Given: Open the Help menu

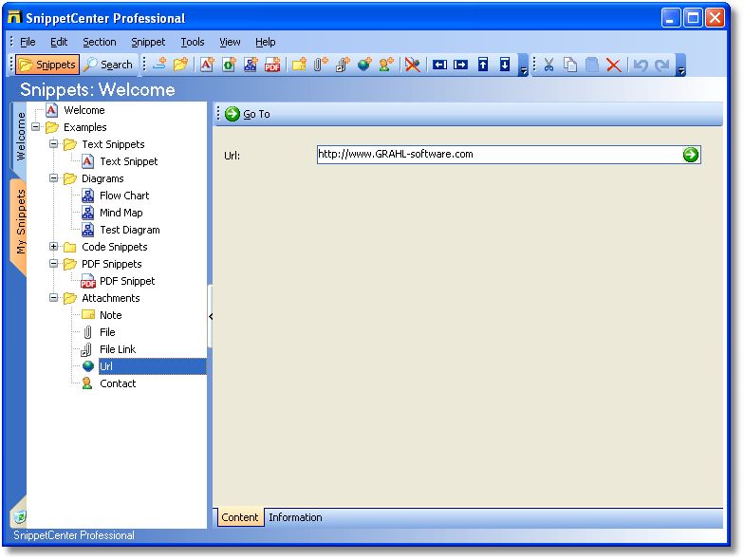Looking at the screenshot, I should click(x=266, y=42).
